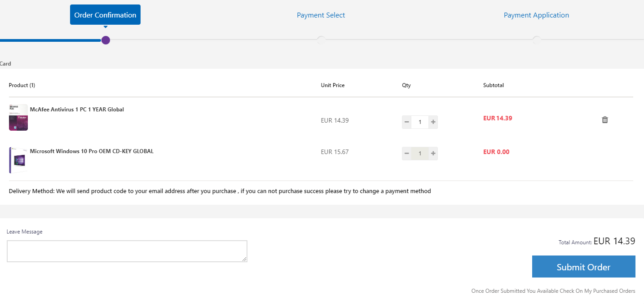Decrease Windows 10 Pro quantity with minus button
The width and height of the screenshot is (644, 304).
tap(407, 154)
